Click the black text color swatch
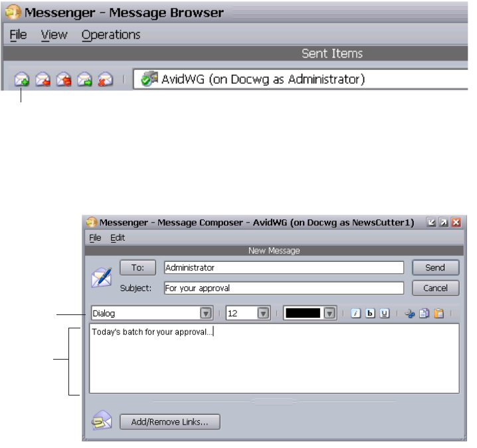The image size is (477, 448). pyautogui.click(x=303, y=313)
